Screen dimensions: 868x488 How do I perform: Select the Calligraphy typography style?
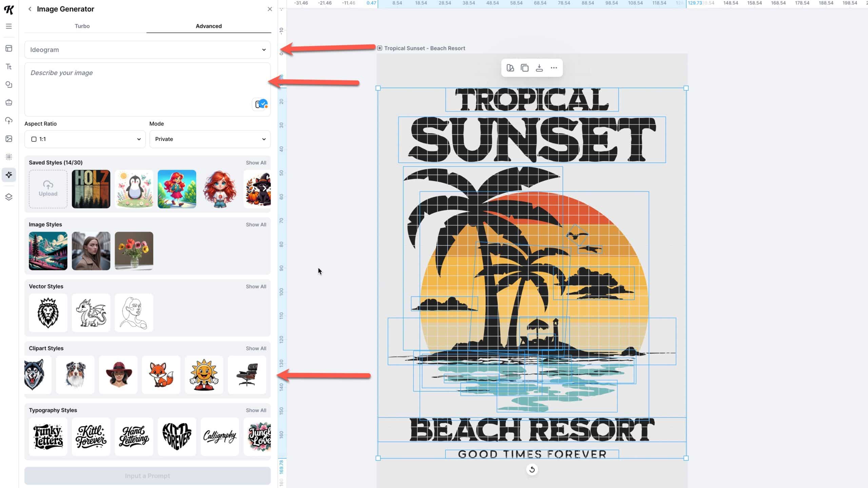220,437
